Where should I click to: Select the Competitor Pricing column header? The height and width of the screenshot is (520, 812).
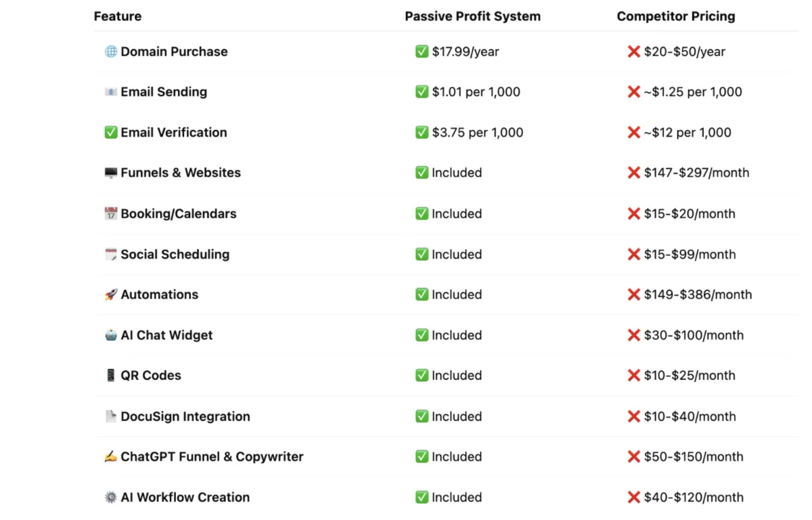pyautogui.click(x=676, y=16)
